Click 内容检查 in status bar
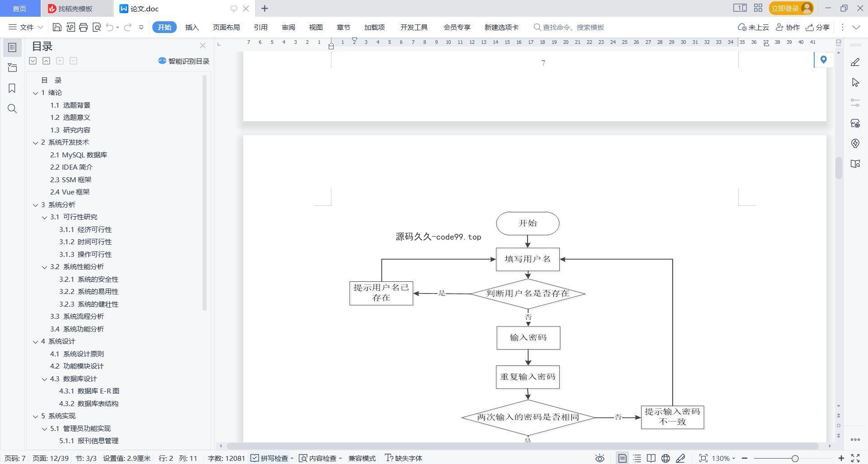The image size is (868, 464). coord(320,458)
